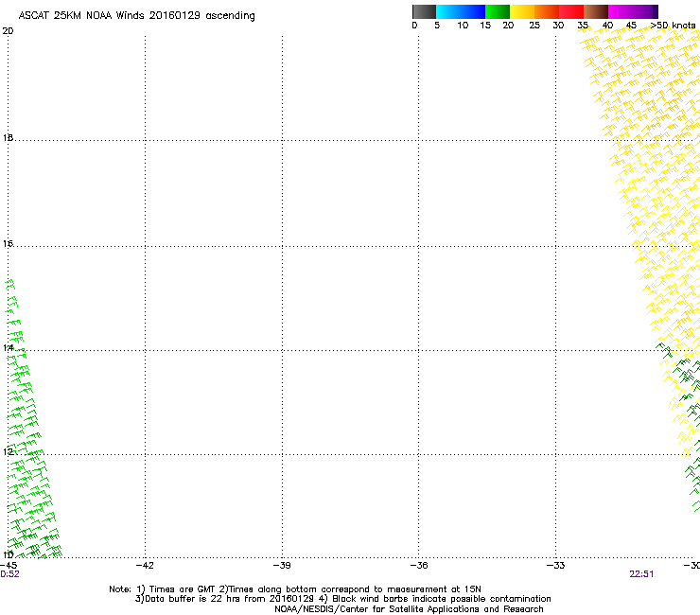Click longitude label '-42'
Viewport: 700px width, 615px height.
pos(145,566)
